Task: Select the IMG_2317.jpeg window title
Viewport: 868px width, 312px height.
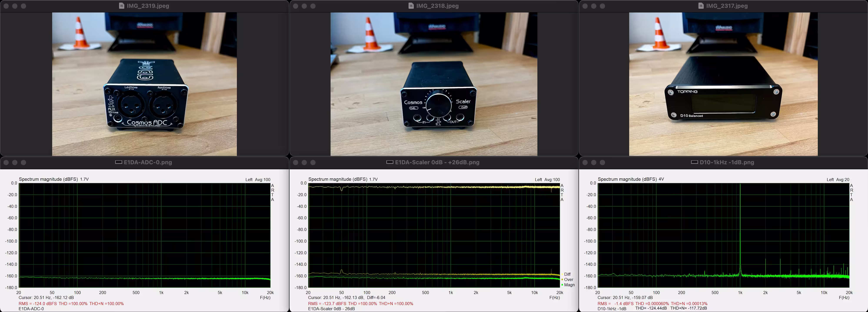Action: pyautogui.click(x=727, y=6)
